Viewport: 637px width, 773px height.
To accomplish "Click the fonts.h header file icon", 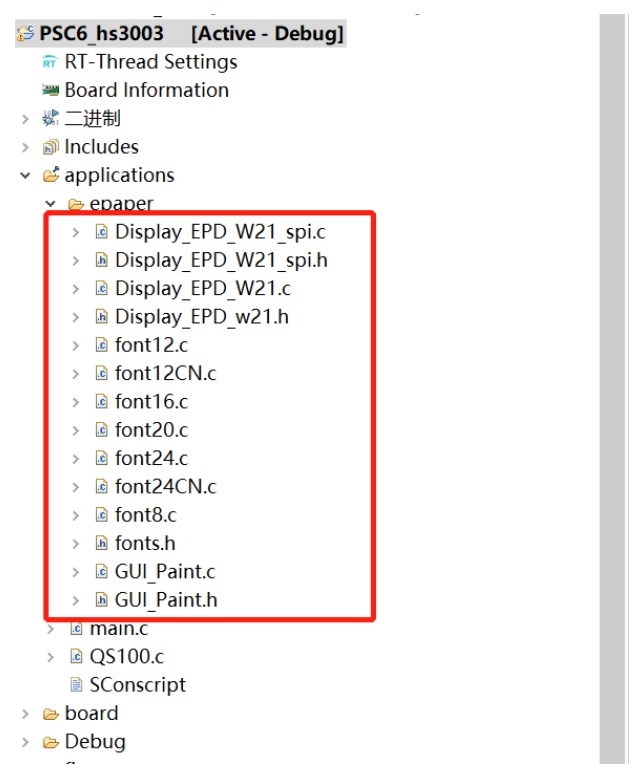I will (101, 544).
